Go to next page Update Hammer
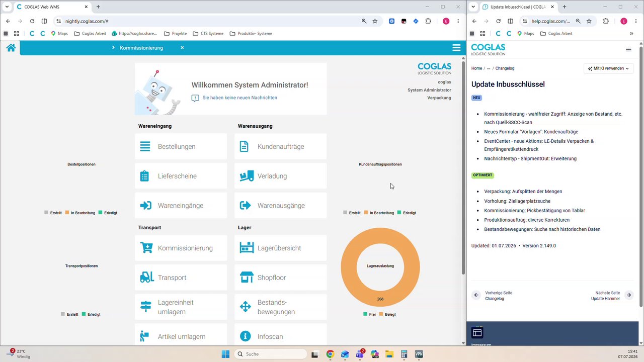The width and height of the screenshot is (644, 362). point(612,296)
